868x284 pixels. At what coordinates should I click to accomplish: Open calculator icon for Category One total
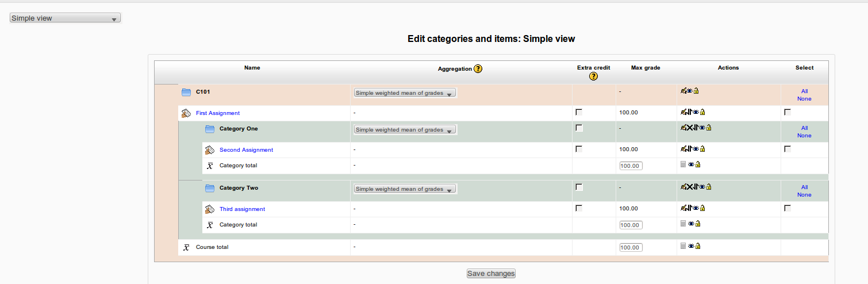(683, 164)
